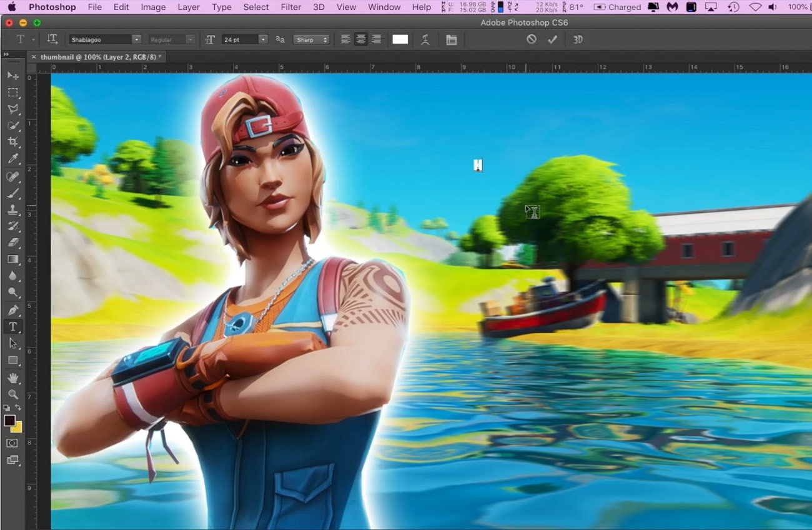Screen dimensions: 812x530
Task: Select the Zoom tool
Action: pos(12,394)
